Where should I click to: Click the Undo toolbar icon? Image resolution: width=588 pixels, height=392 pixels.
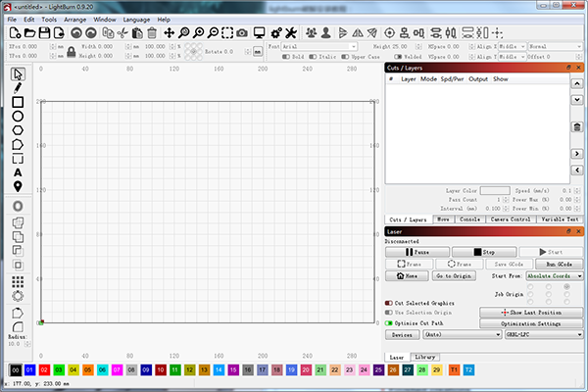point(76,33)
